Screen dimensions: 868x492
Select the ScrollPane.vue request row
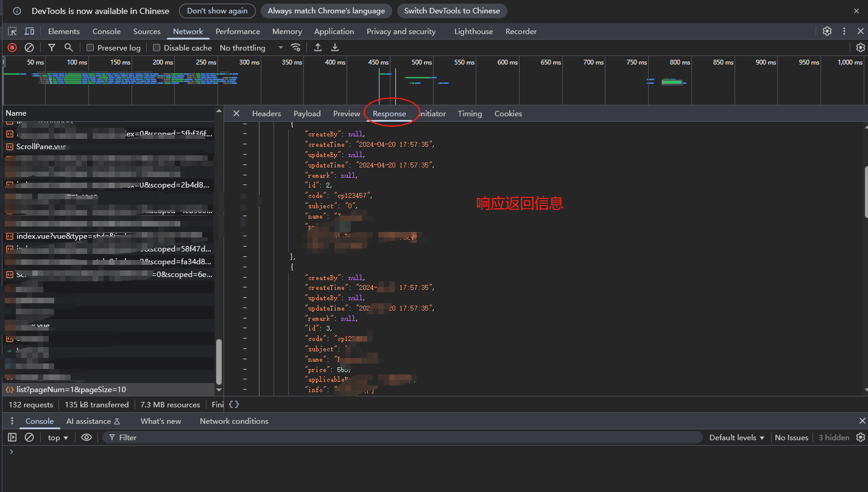(108, 146)
